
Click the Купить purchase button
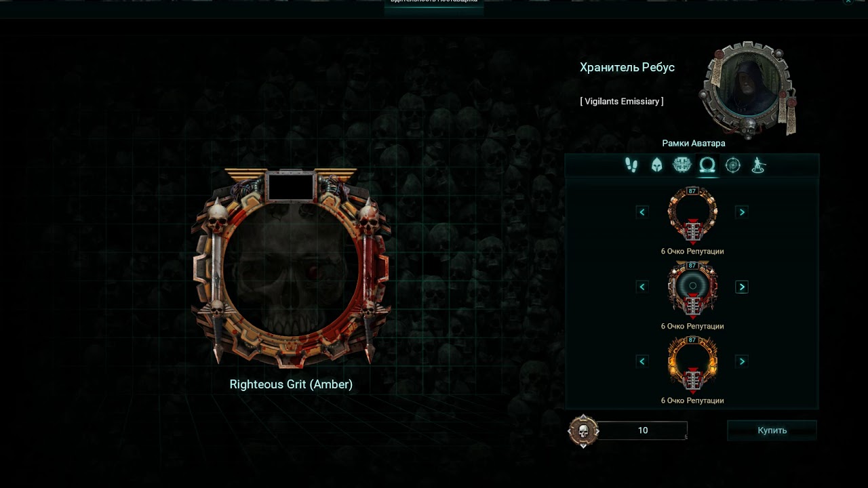point(772,430)
